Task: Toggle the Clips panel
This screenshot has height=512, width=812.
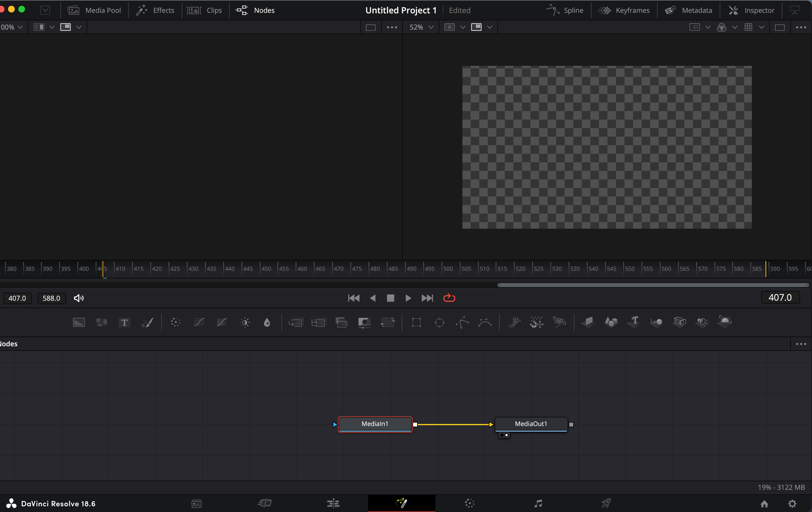Action: click(x=204, y=10)
